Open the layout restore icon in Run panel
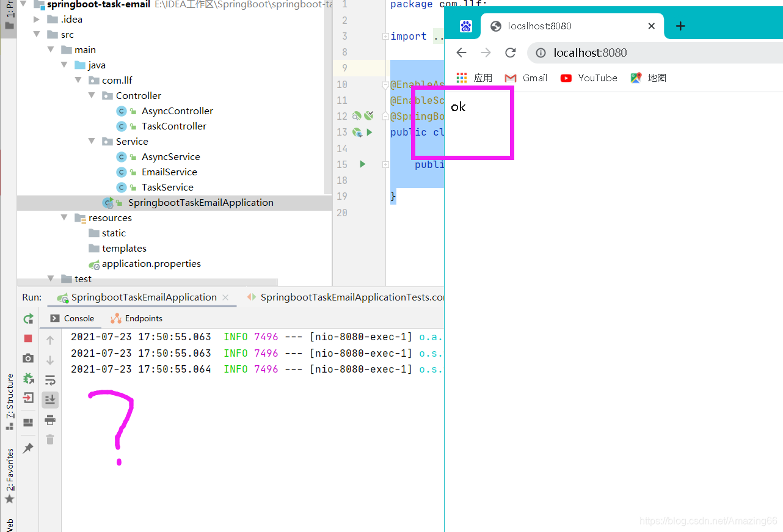 (28, 422)
